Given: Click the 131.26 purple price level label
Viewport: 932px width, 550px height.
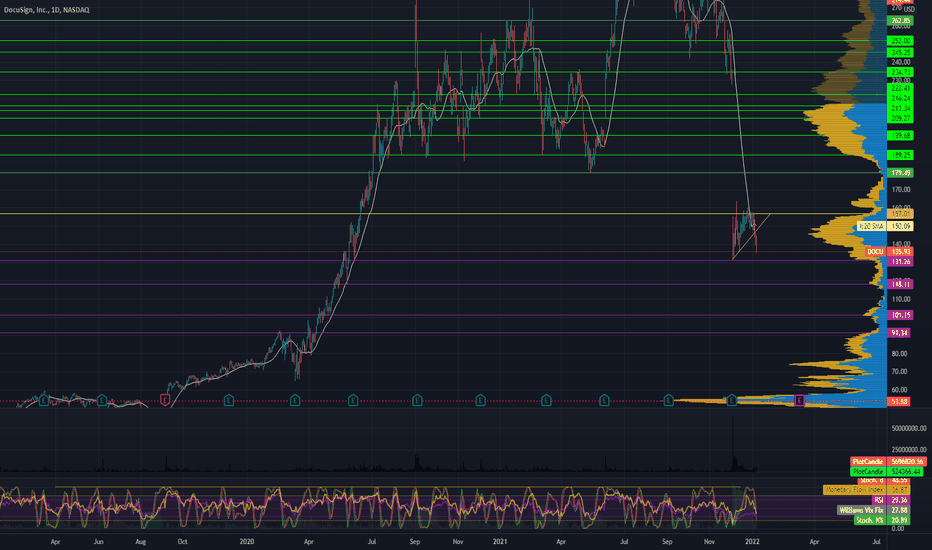Looking at the screenshot, I should [900, 262].
